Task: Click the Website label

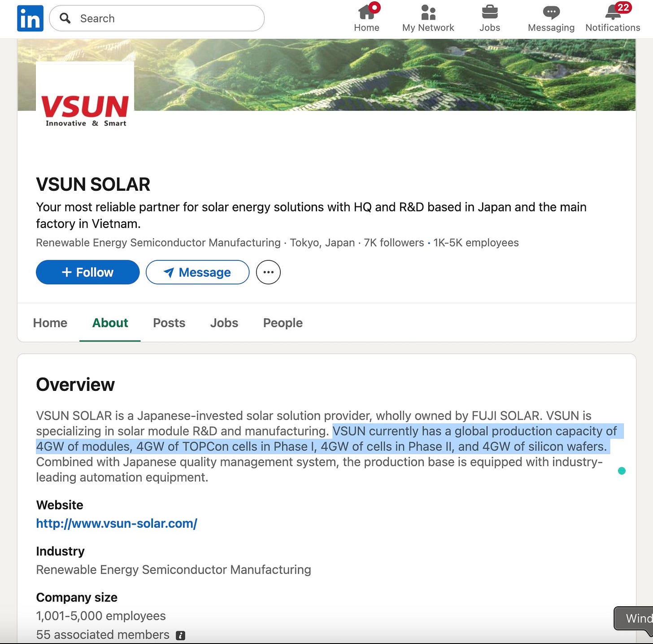Action: tap(60, 505)
